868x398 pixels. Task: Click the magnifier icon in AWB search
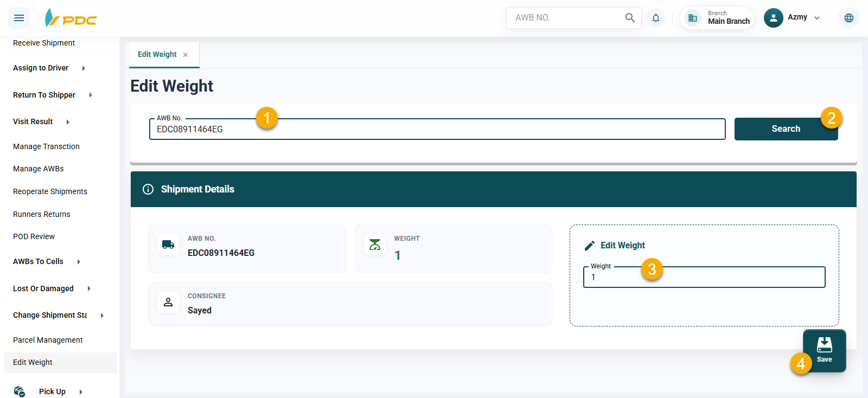tap(630, 18)
